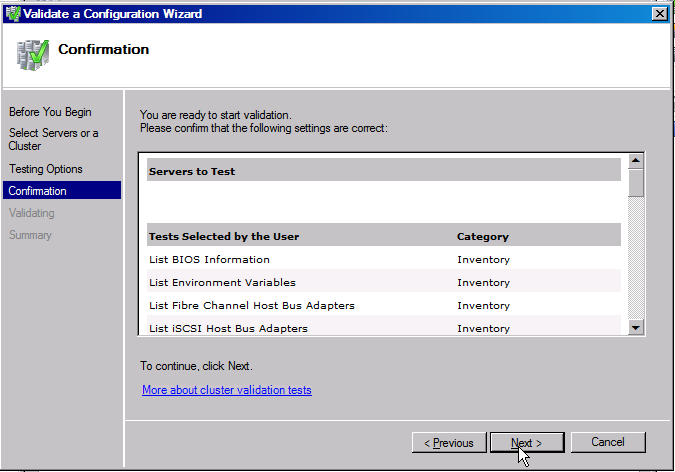Image resolution: width=675 pixels, height=472 pixels.
Task: Click List iSCSI Host Bus Adapters row
Action: tap(228, 328)
